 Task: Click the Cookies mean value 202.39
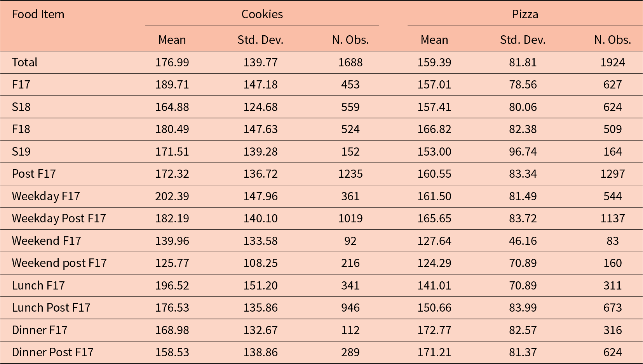point(172,196)
